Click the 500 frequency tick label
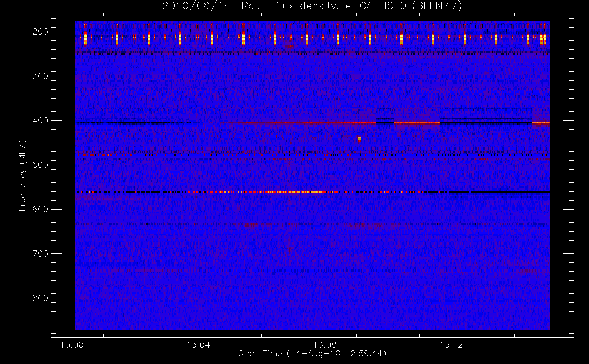The image size is (589, 364). (40, 165)
